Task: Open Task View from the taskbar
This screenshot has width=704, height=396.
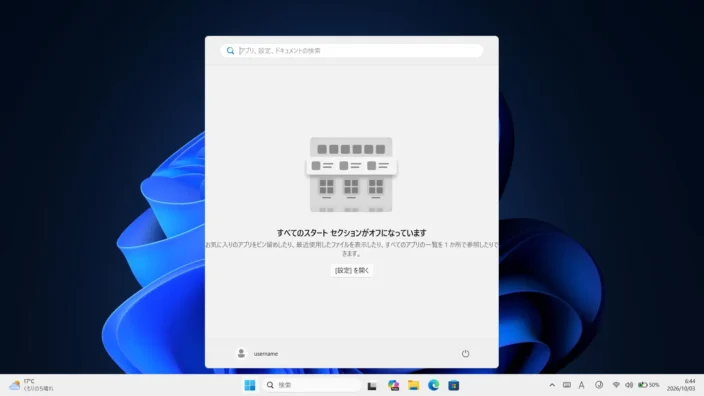Action: [372, 386]
